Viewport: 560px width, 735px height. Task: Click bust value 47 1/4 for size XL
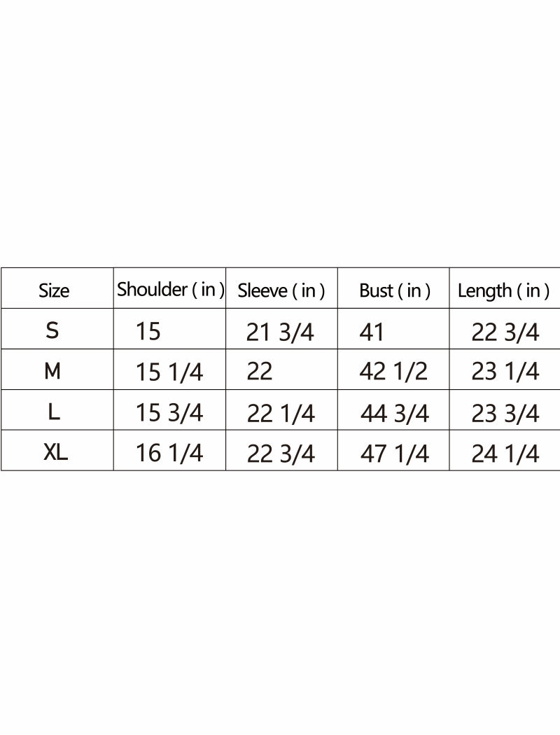(395, 454)
